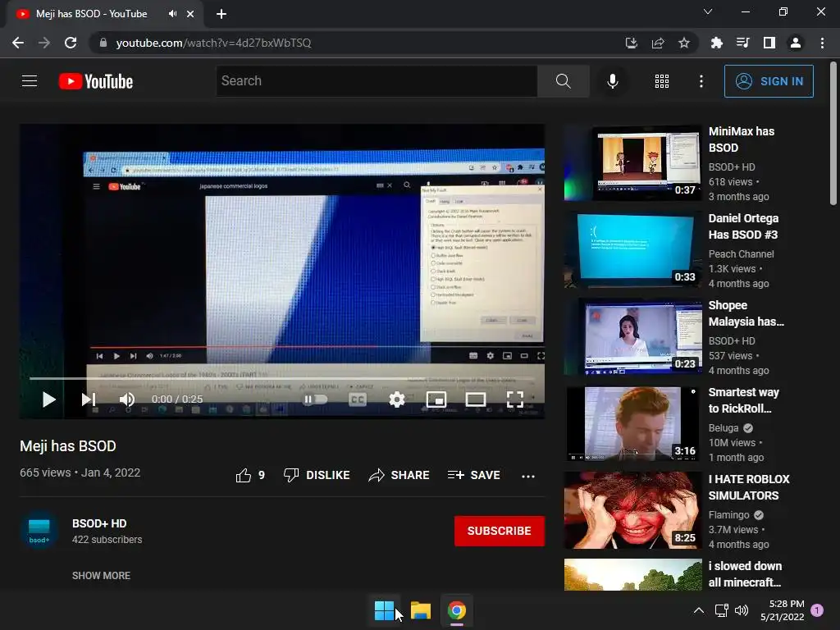840x630 pixels.
Task: Install the YouTube app icon in address bar
Action: (x=631, y=43)
